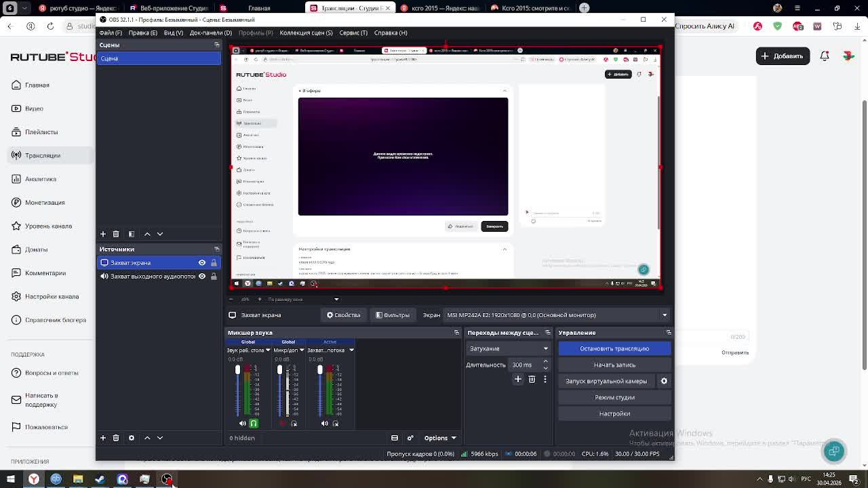Open mixer Options dropdown
Image resolution: width=868 pixels, height=488 pixels.
coord(440,438)
